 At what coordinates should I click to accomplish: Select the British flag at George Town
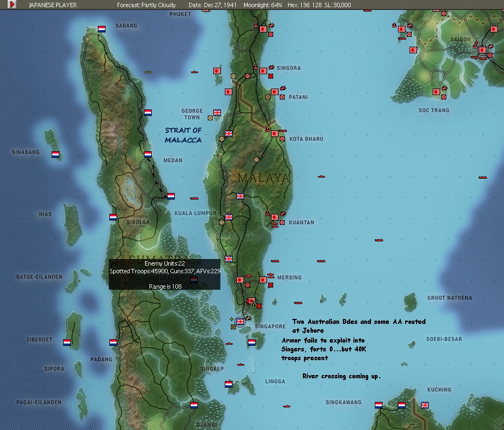(217, 113)
